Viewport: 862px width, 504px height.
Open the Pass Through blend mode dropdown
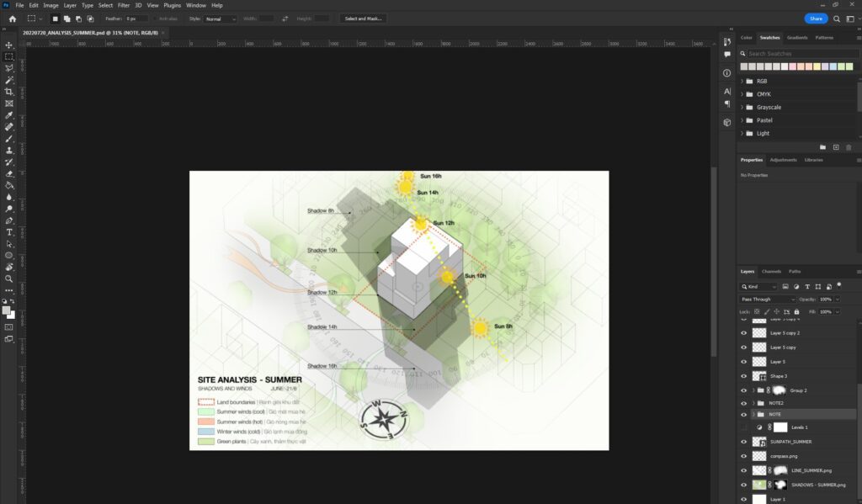point(768,299)
